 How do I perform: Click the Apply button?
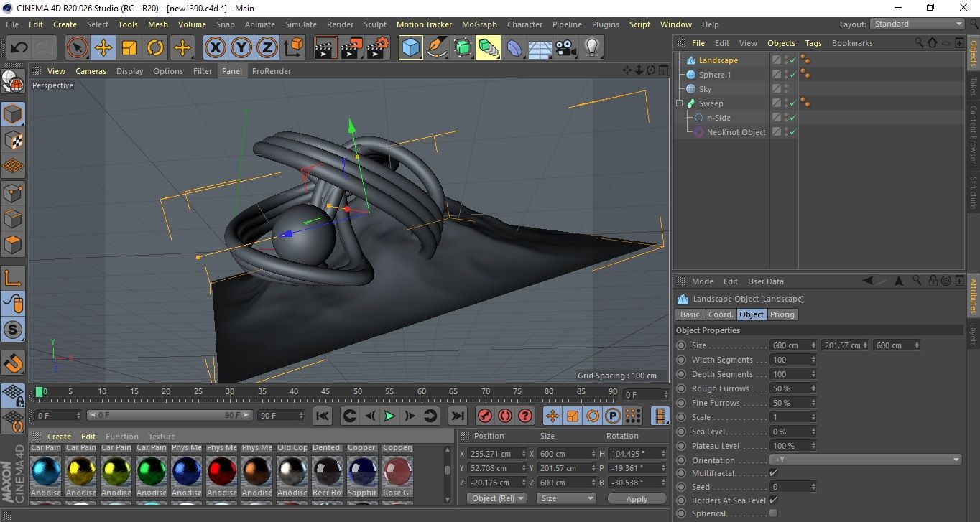(637, 498)
